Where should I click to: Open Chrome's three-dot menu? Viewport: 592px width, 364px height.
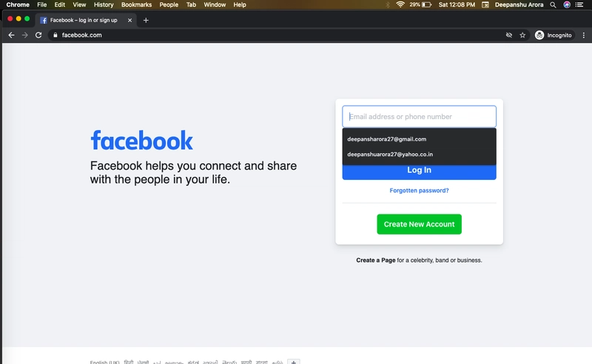coord(584,35)
